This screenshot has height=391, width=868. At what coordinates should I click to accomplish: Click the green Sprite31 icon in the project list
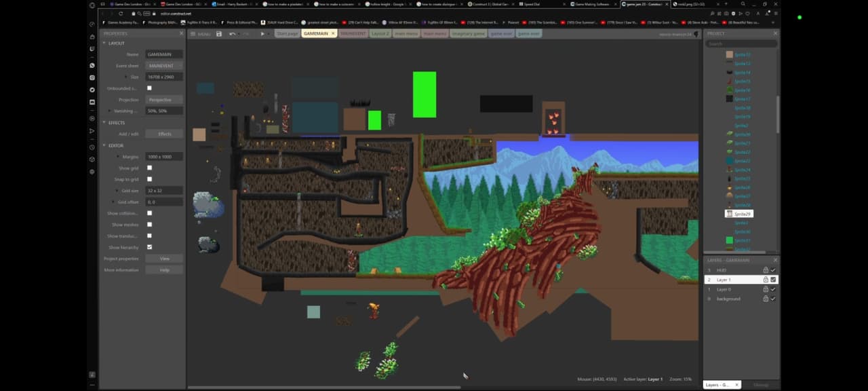730,240
